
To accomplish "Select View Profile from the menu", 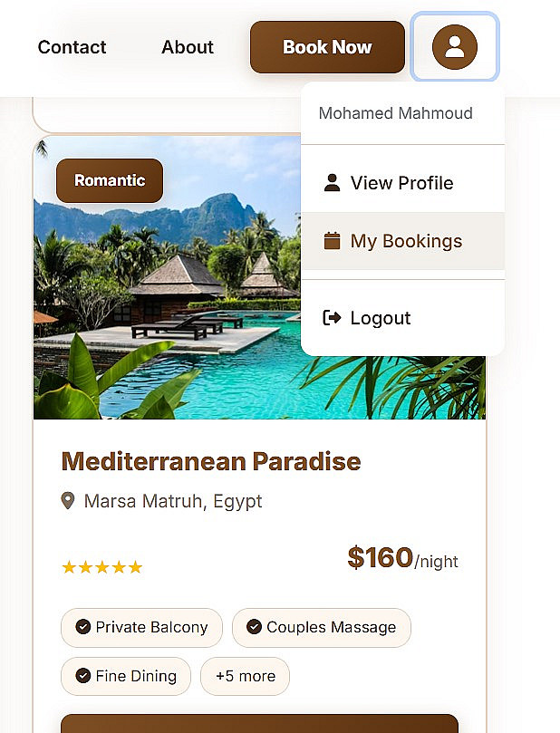I will coord(401,183).
